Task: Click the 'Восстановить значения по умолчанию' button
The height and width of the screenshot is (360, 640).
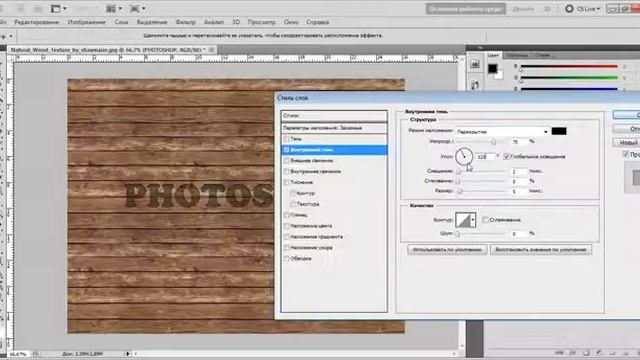Action: point(541,249)
